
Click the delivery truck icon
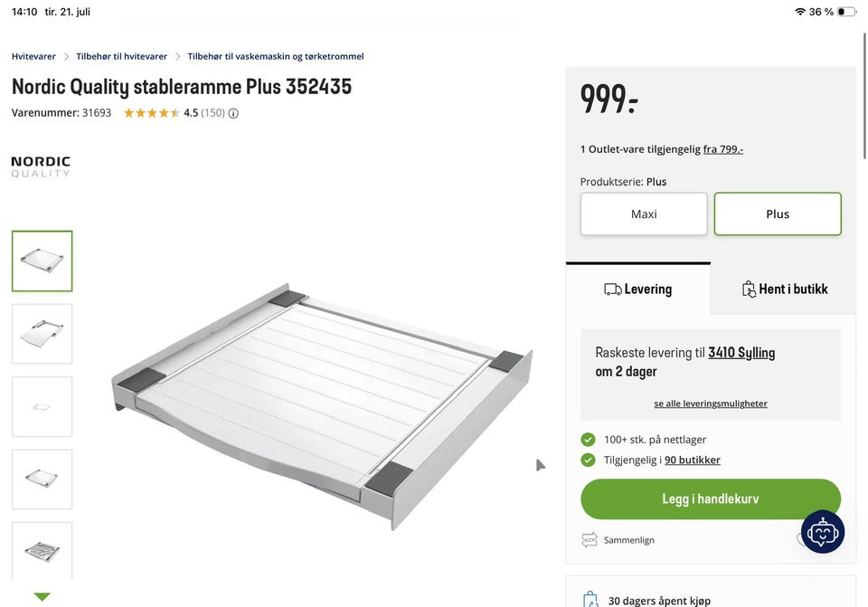click(612, 289)
